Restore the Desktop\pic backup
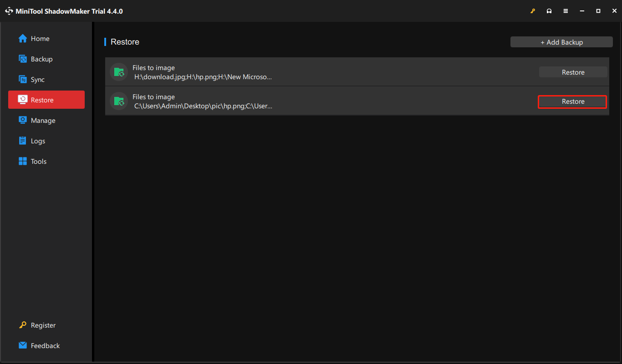622x364 pixels. pyautogui.click(x=572, y=101)
